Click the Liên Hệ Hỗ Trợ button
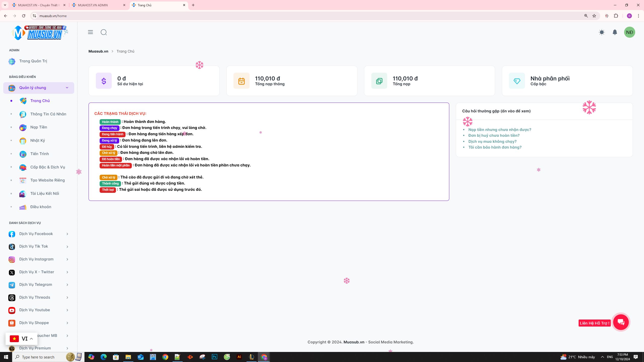The height and width of the screenshot is (362, 644). tap(595, 323)
